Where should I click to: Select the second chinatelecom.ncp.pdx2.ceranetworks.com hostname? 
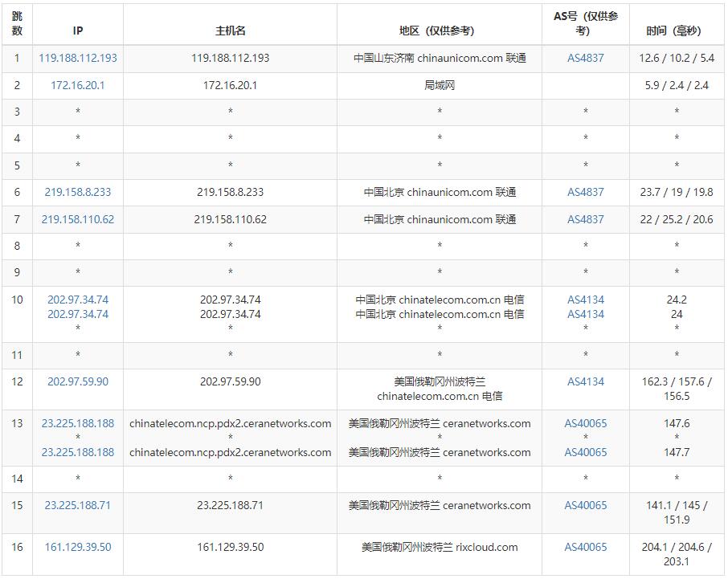pos(231,452)
